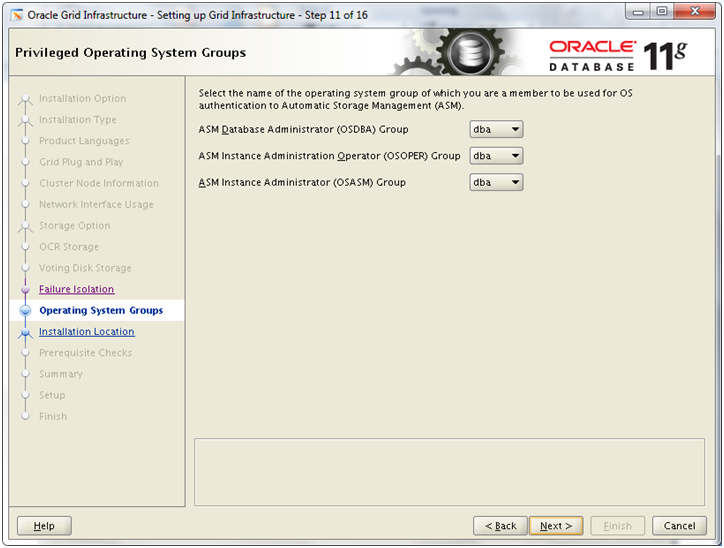Click the ASM Instance Administration Operator (OSOPER) label
The width and height of the screenshot is (724, 548).
[x=329, y=156]
